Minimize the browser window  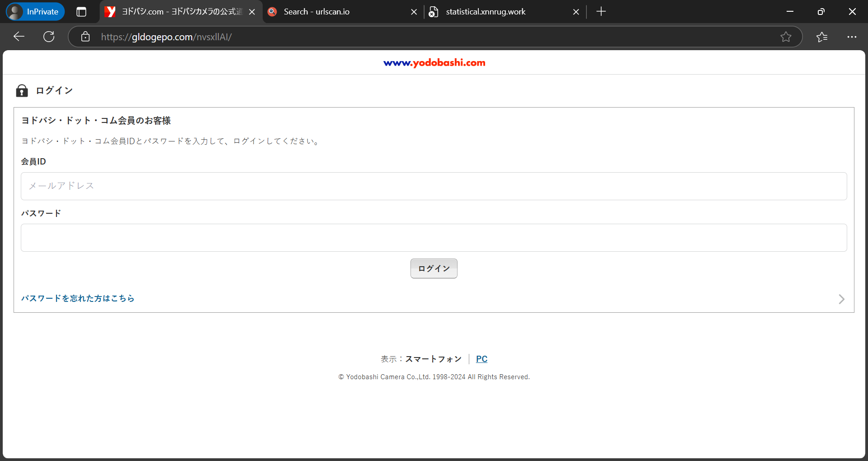click(790, 12)
